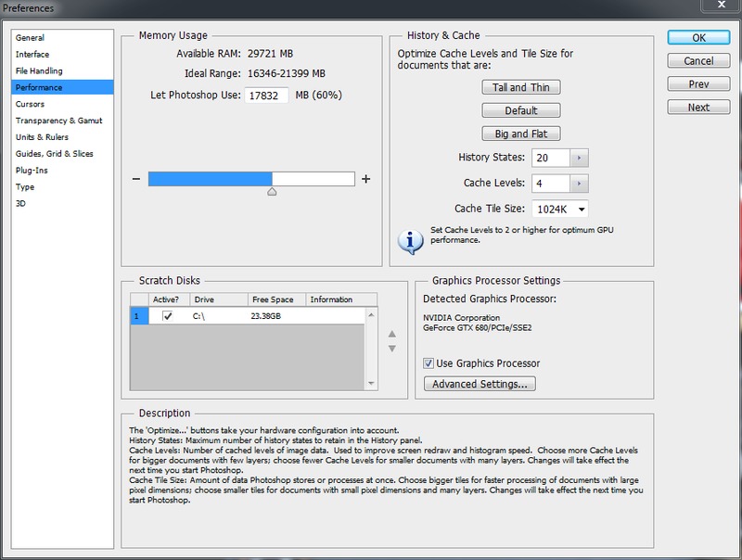Switch to File Handling preferences
Screen dimensions: 742x560
[39, 71]
